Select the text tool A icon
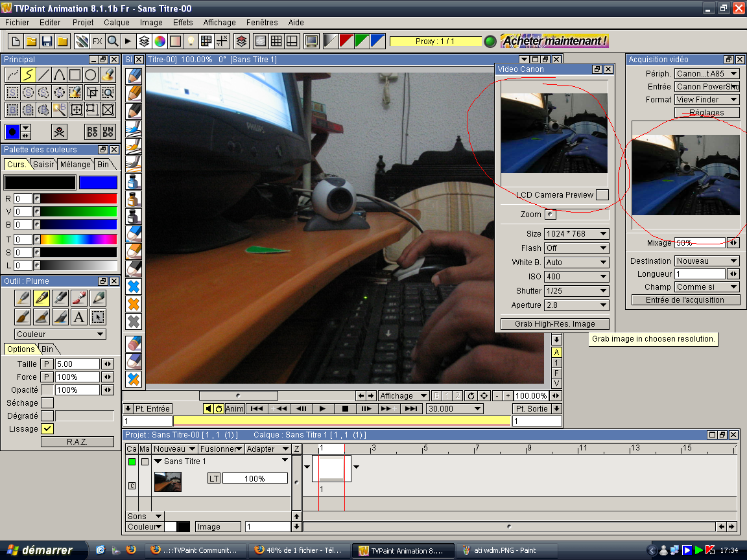The image size is (747, 560). coord(79,317)
